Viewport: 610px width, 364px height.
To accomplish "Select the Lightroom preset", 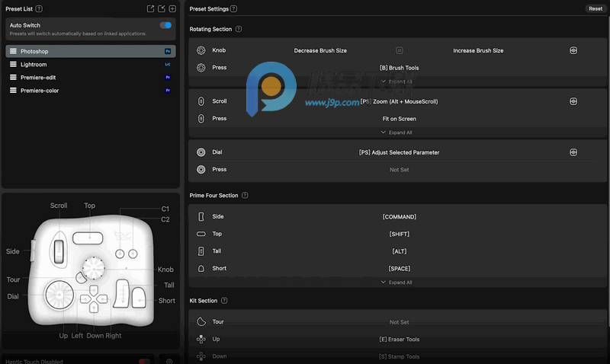I will (x=34, y=65).
